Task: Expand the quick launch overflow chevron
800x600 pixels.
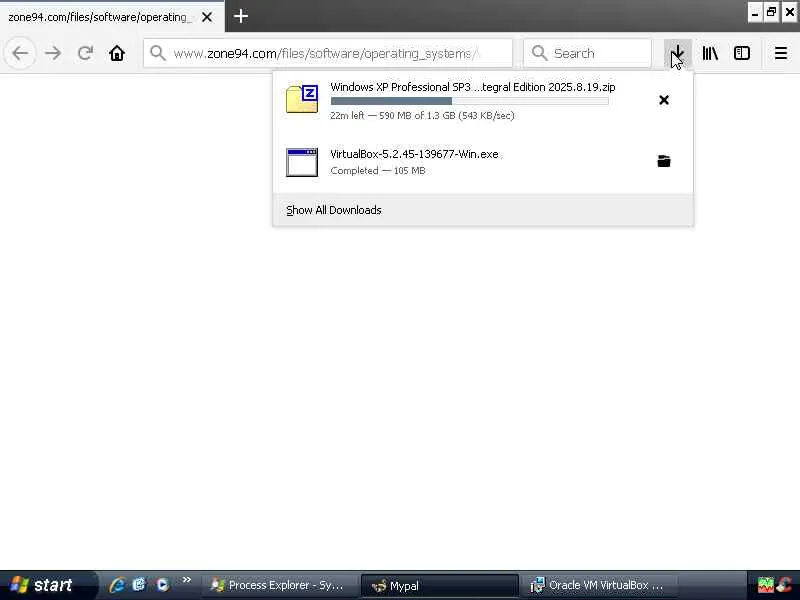Action: click(x=186, y=580)
